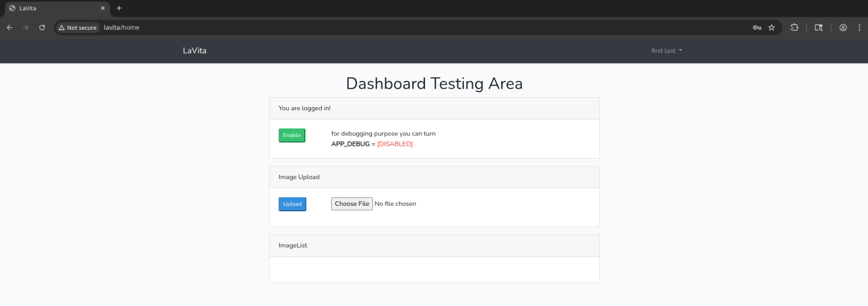
Task: Go back to the previous page
Action: tap(9, 28)
